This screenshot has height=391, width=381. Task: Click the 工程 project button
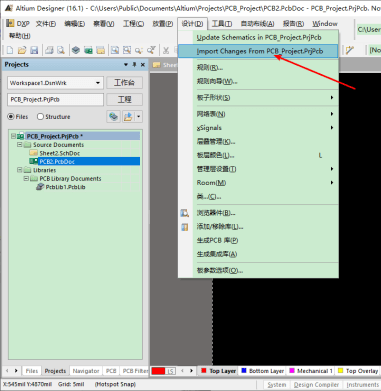[x=124, y=99]
